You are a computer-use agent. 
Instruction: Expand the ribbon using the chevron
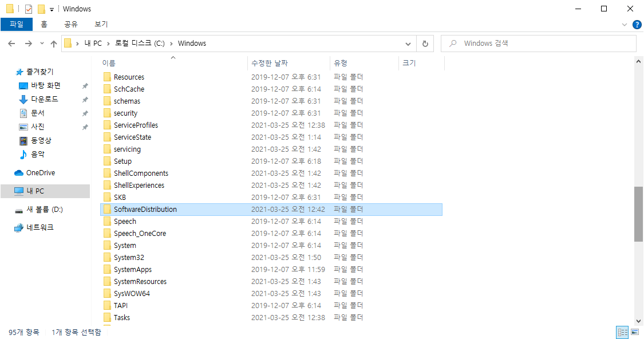[625, 24]
